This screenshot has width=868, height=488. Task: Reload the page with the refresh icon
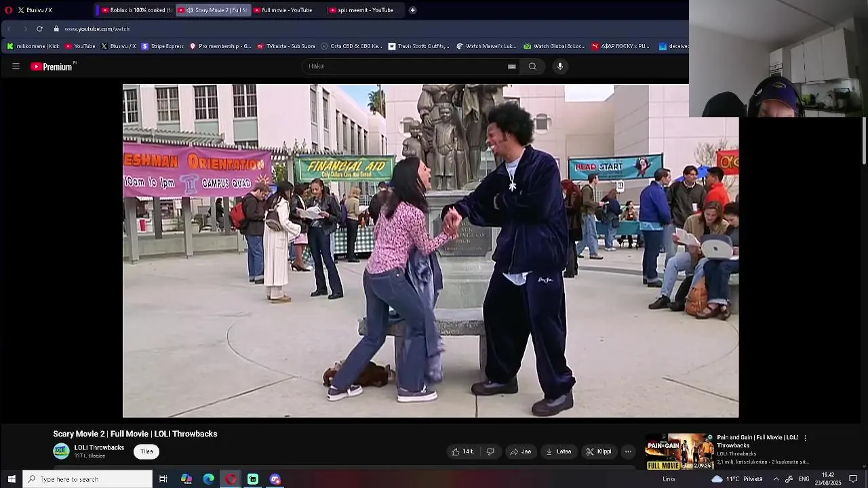coord(39,29)
